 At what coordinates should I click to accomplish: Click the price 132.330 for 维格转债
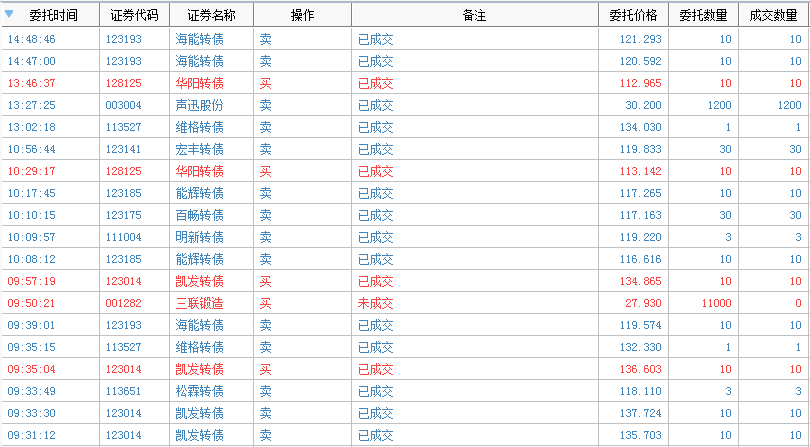(641, 347)
